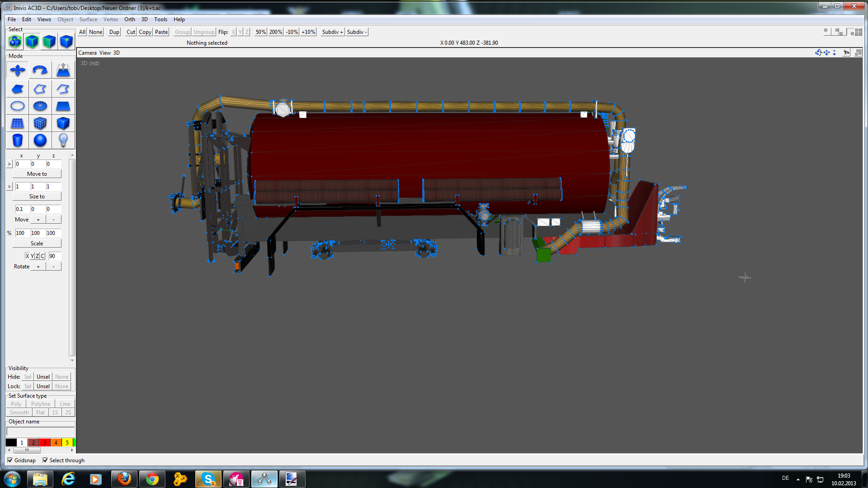Toggle the Gridsnap checkbox

[10, 460]
